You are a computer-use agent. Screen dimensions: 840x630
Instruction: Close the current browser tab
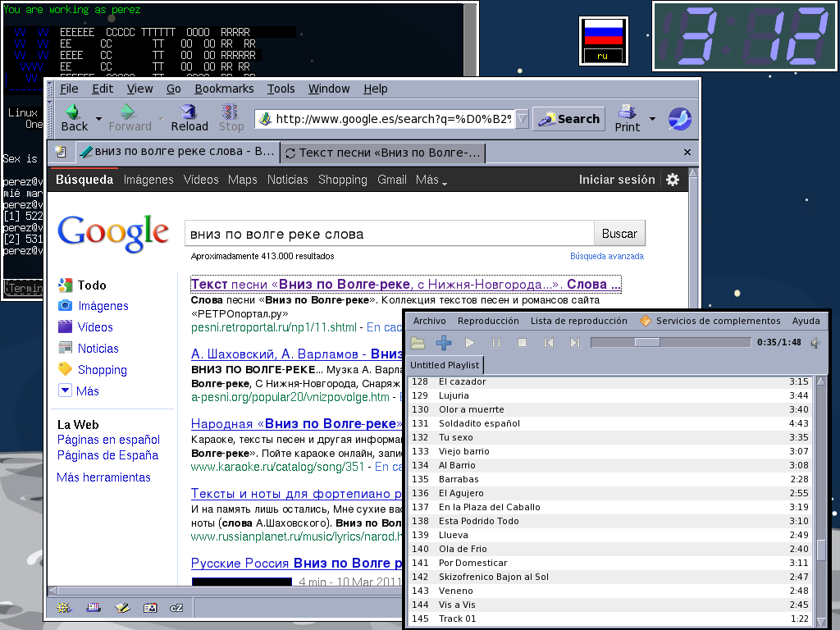click(687, 153)
